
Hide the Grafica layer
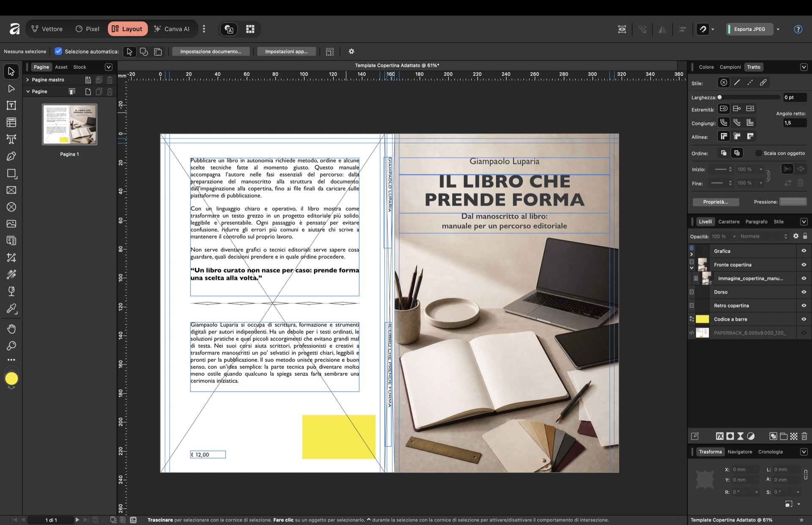point(804,251)
